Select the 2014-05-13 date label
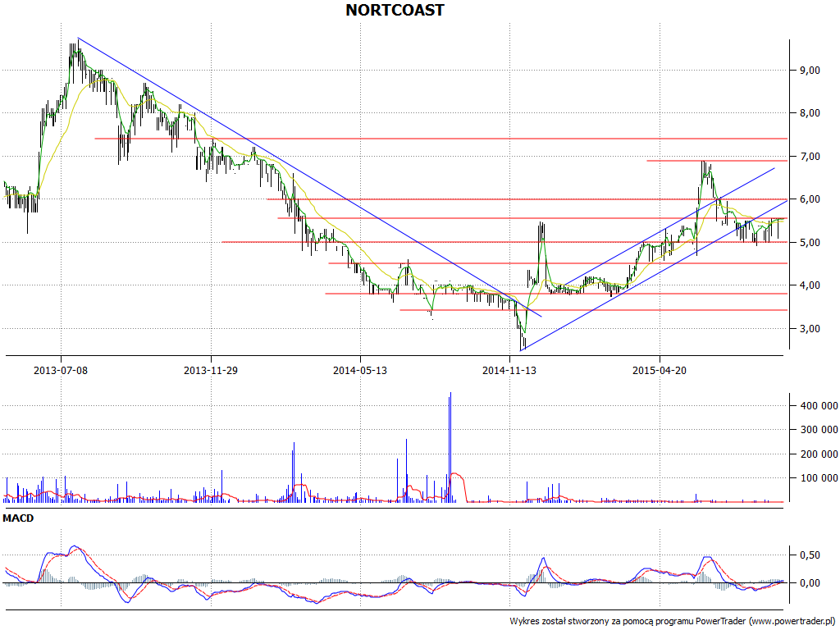The width and height of the screenshot is (840, 630). pyautogui.click(x=360, y=370)
